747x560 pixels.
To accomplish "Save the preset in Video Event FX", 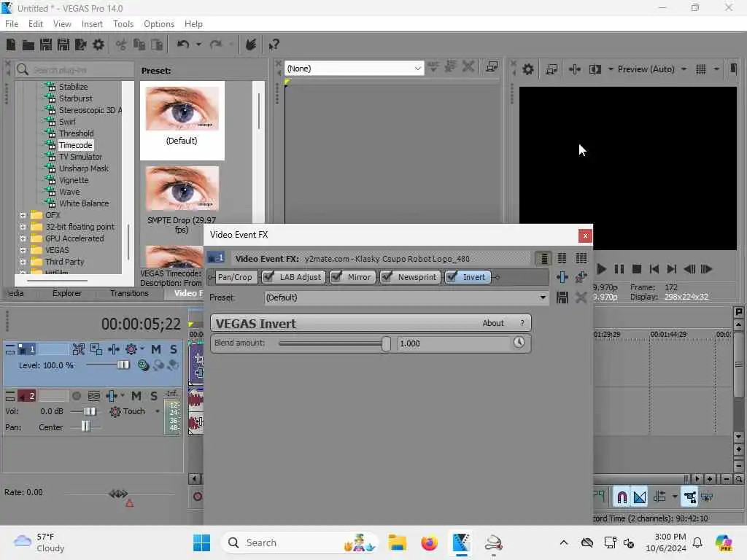I will pyautogui.click(x=562, y=297).
